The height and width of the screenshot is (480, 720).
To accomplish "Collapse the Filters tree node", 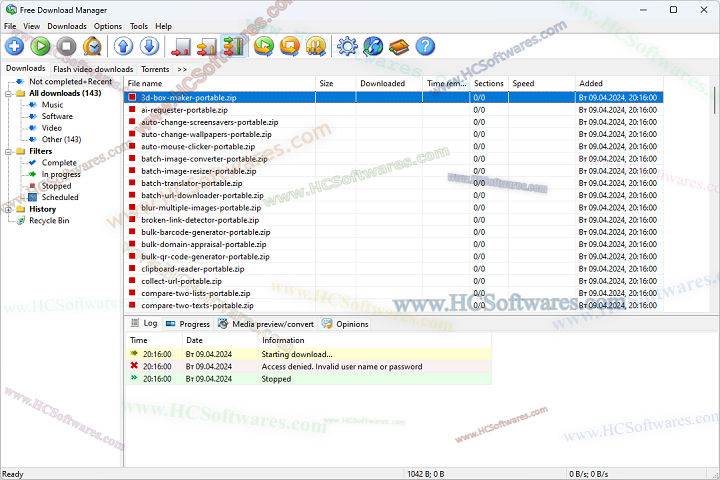I will (8, 152).
